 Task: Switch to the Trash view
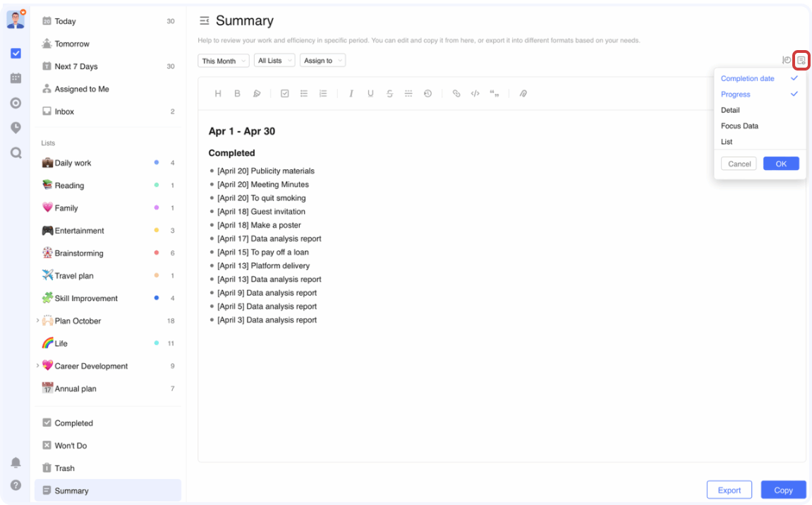63,468
